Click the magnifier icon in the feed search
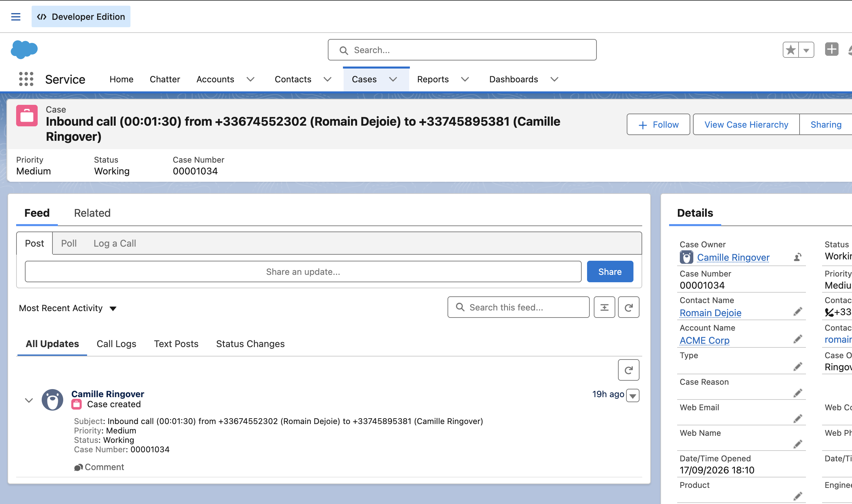Screen dimensions: 852x504 click(460, 307)
